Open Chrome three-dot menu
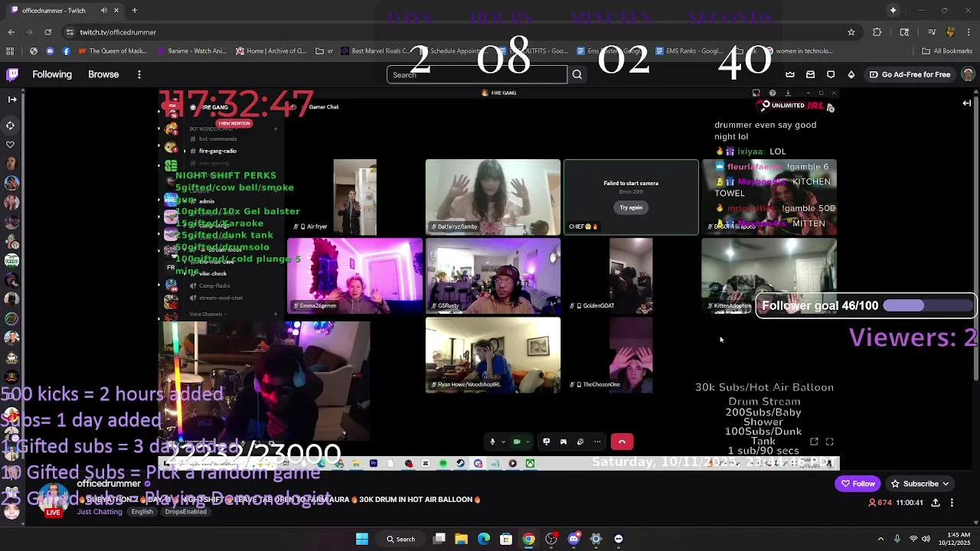The height and width of the screenshot is (551, 980). (969, 32)
